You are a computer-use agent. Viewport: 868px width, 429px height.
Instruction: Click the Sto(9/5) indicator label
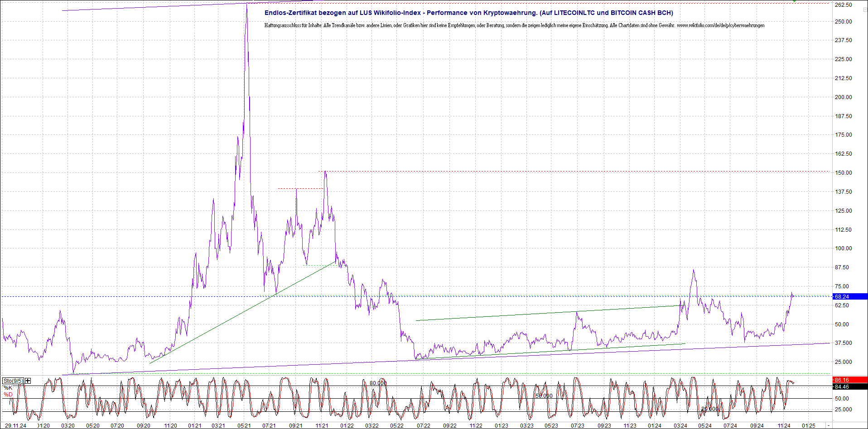click(x=13, y=381)
